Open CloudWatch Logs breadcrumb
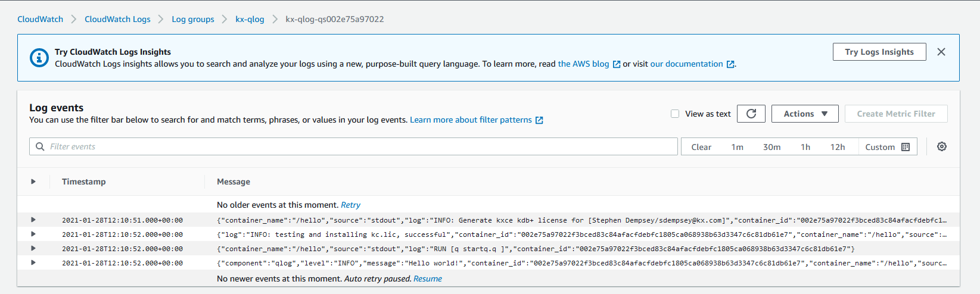 point(117,19)
